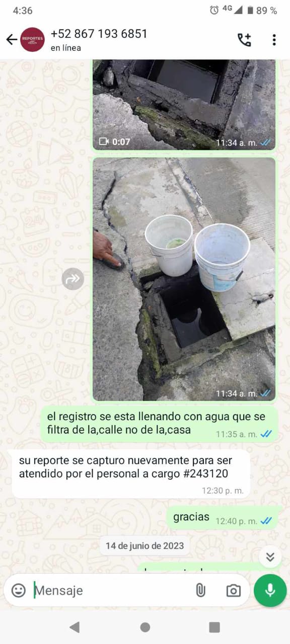Start a call using the phone plus icon

point(244,40)
